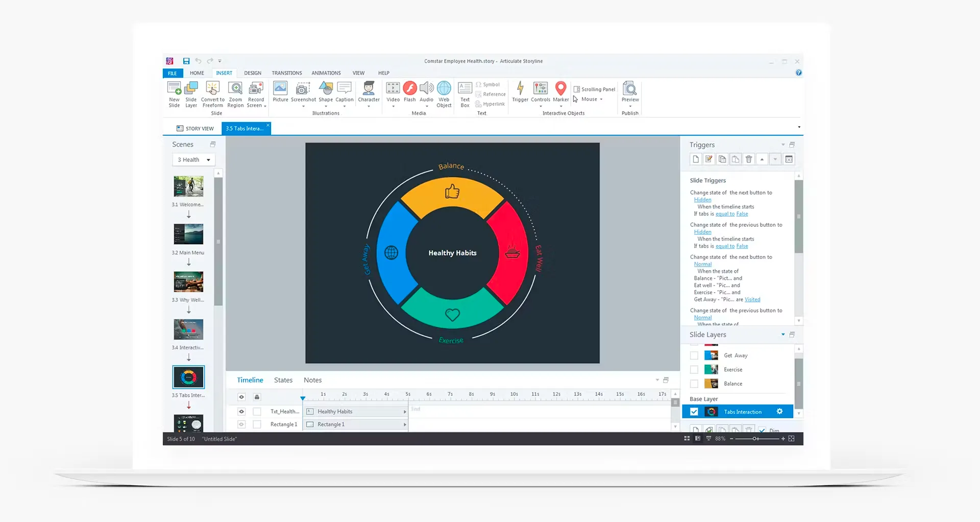This screenshot has height=522, width=980.
Task: Click the Hidden link in Slide Triggers
Action: click(702, 200)
